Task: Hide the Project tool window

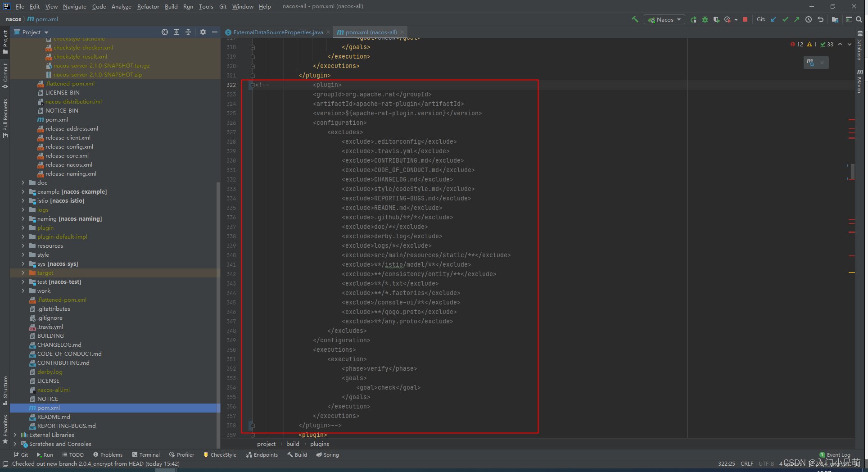Action: [215, 32]
